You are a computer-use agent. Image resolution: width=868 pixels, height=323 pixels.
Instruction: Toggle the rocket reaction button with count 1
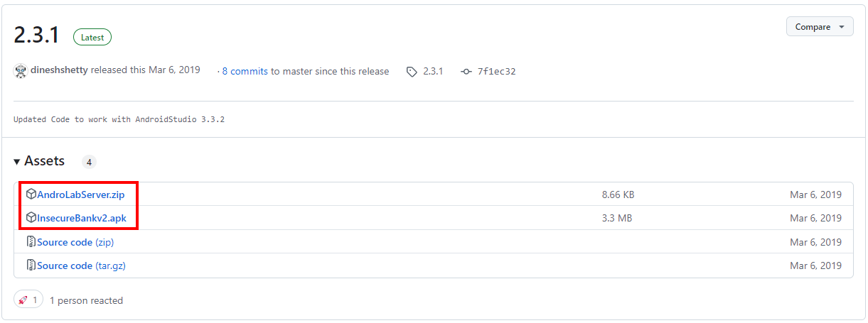coord(28,300)
